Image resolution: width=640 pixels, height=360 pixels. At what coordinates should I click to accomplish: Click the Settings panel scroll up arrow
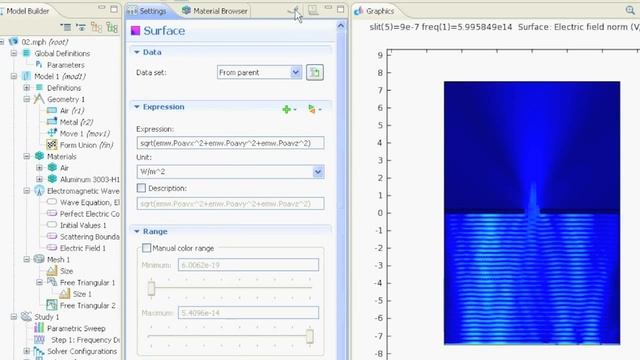(x=341, y=27)
